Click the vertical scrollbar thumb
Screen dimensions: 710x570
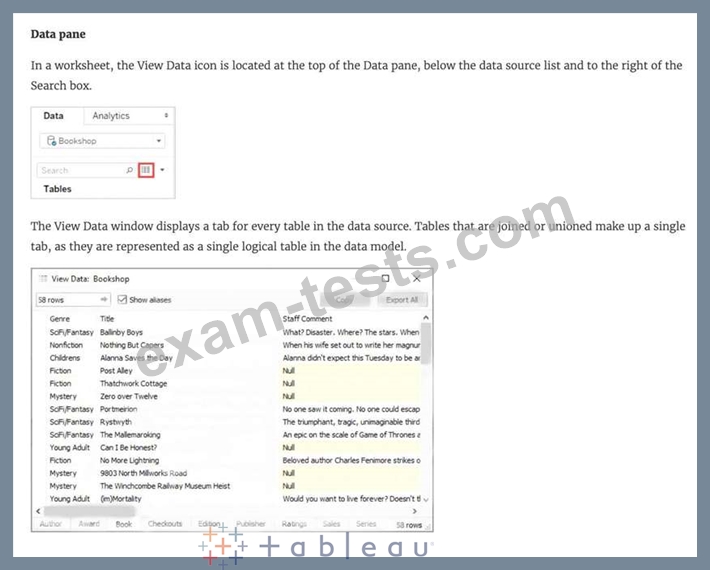pyautogui.click(x=425, y=343)
